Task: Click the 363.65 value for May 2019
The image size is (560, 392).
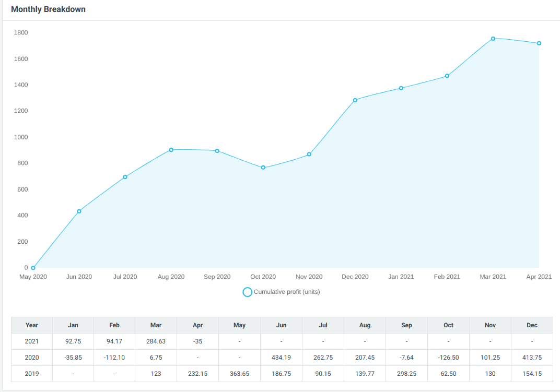Action: click(239, 373)
